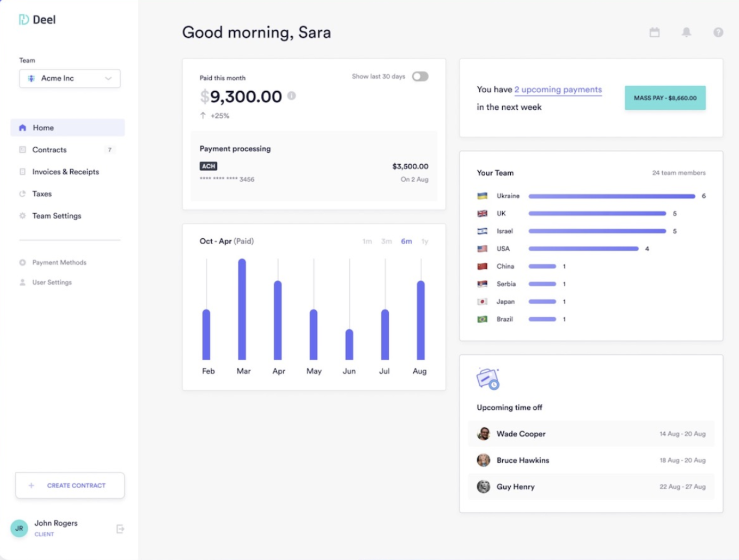
Task: Click the JR user avatar
Action: [19, 528]
